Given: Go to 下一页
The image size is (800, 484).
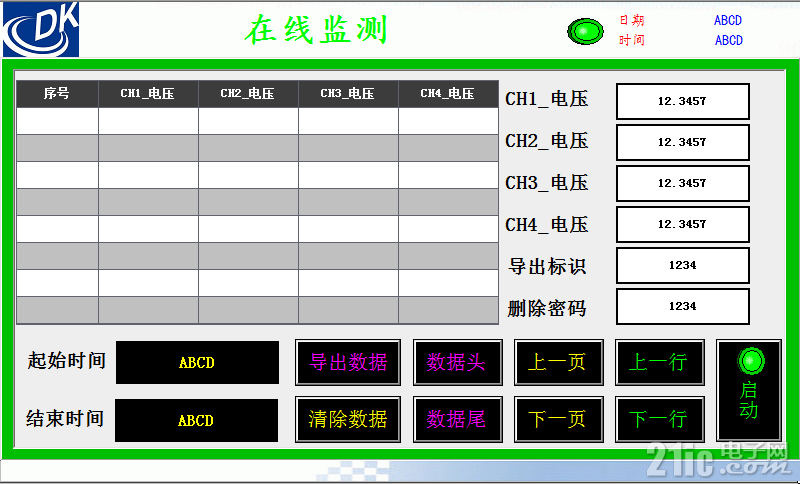Looking at the screenshot, I should tap(559, 419).
